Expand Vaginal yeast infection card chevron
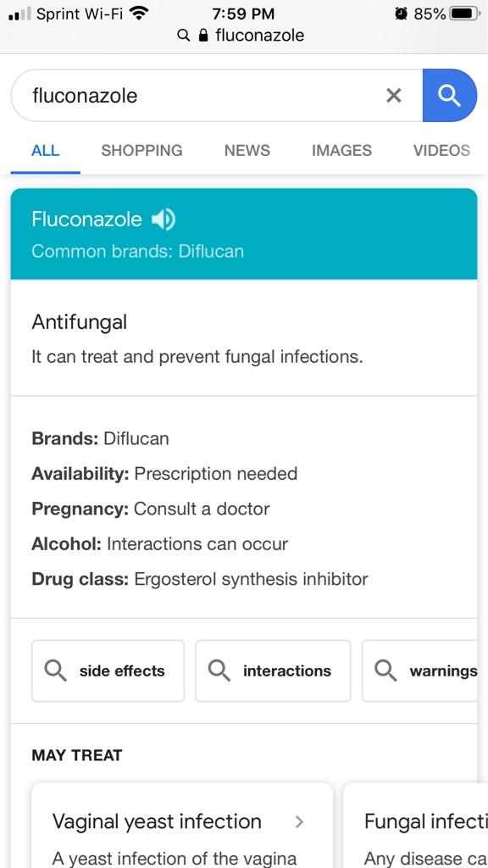The width and height of the screenshot is (488, 868). point(299,821)
